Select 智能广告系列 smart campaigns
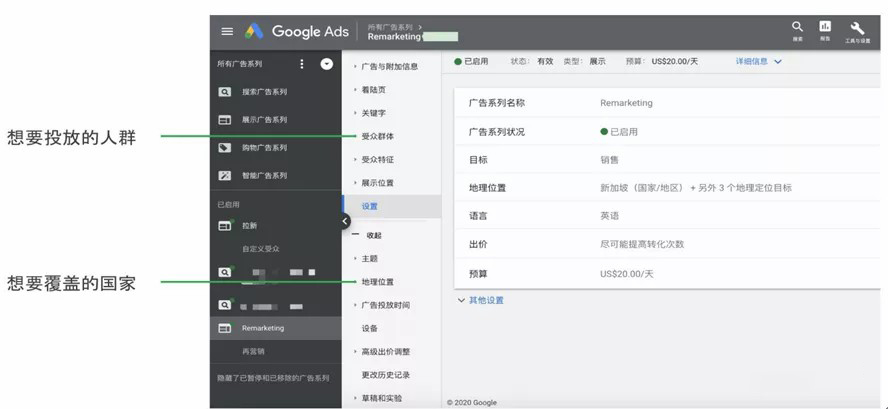Viewport: 888px width, 409px height. [x=264, y=176]
